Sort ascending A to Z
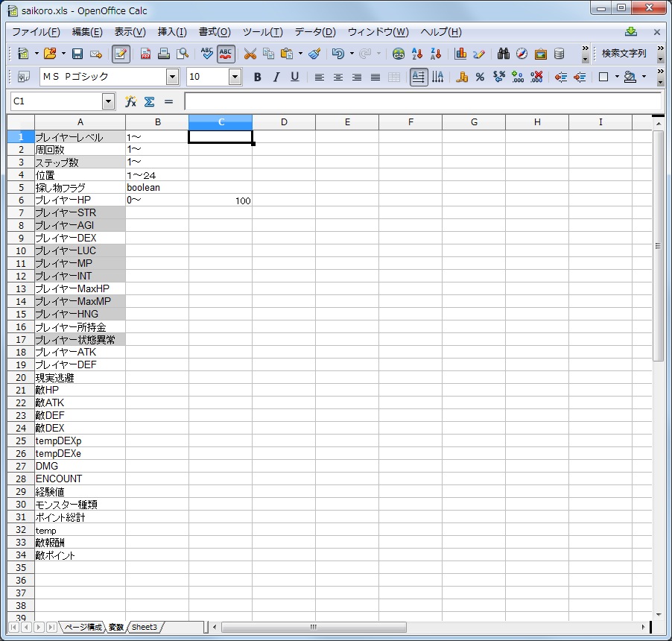This screenshot has width=672, height=641. [418, 54]
